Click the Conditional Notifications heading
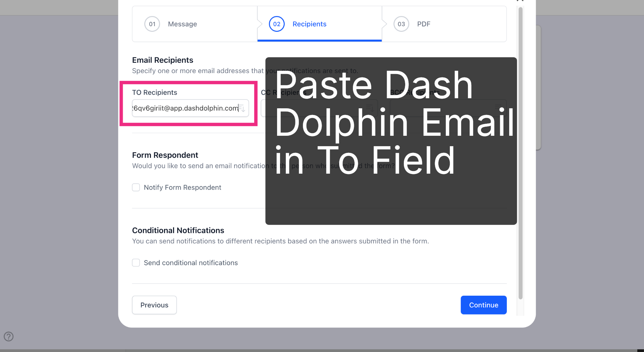The width and height of the screenshot is (644, 352). pyautogui.click(x=178, y=230)
